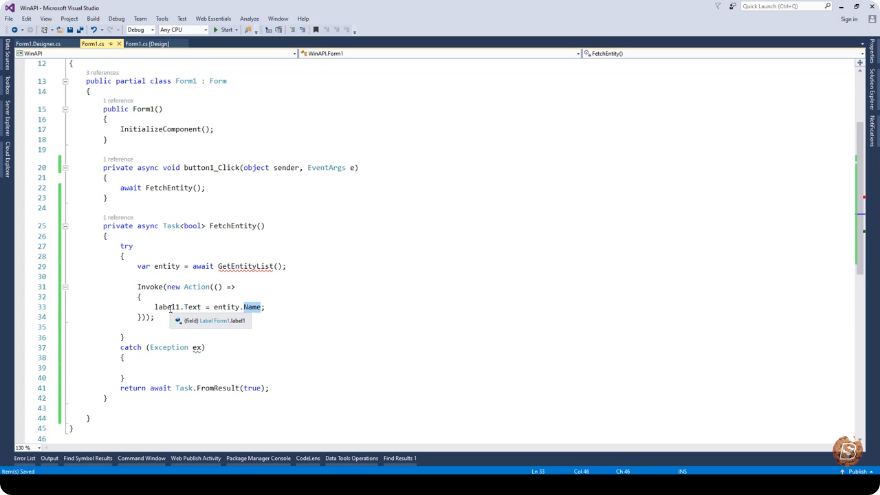Image resolution: width=880 pixels, height=495 pixels.
Task: Open the Toolbox side tab
Action: tap(7, 85)
